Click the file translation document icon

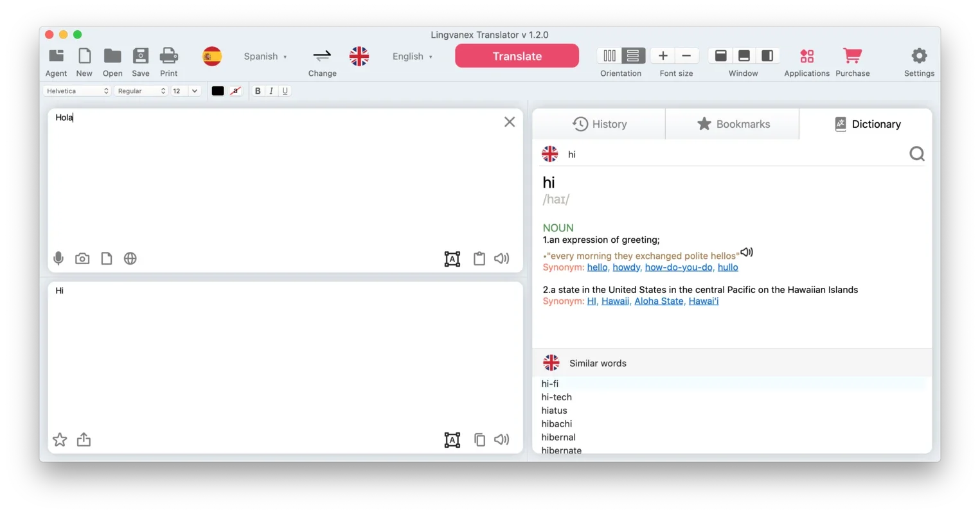(x=107, y=258)
